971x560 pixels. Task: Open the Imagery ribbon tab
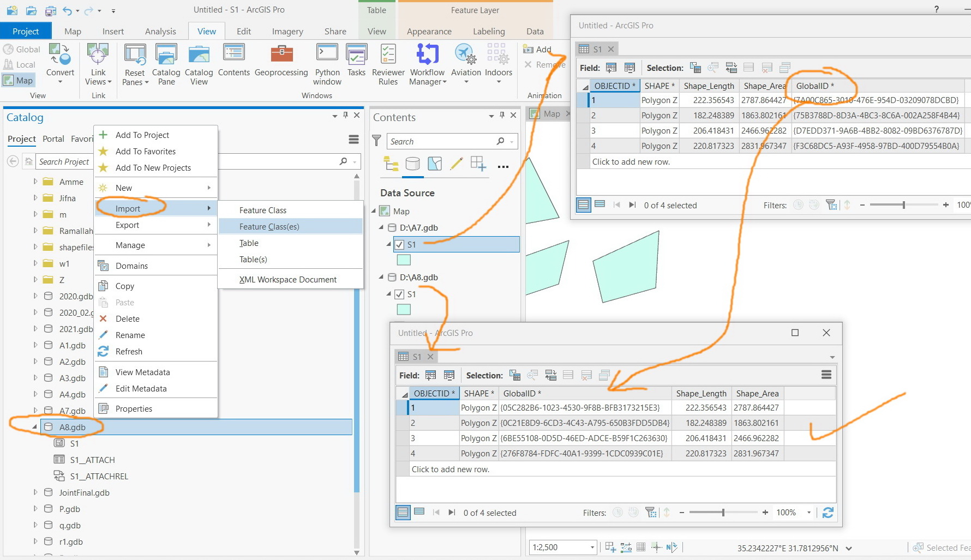[x=287, y=31]
